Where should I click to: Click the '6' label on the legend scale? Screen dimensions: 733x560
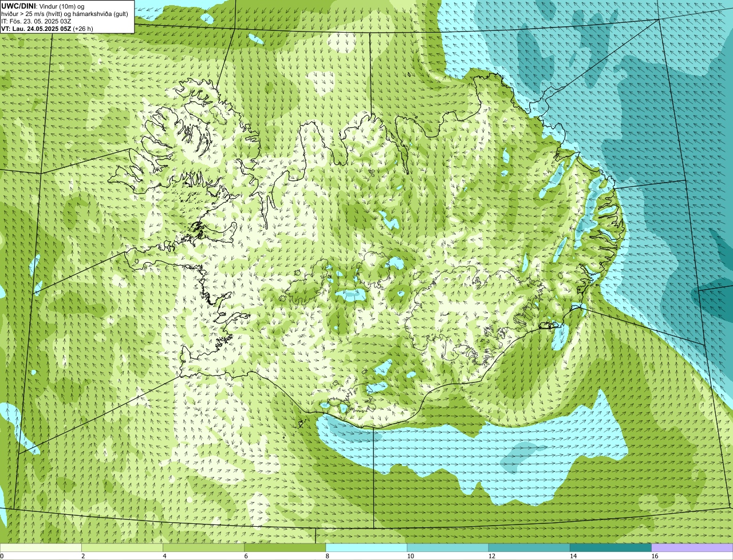[246, 556]
